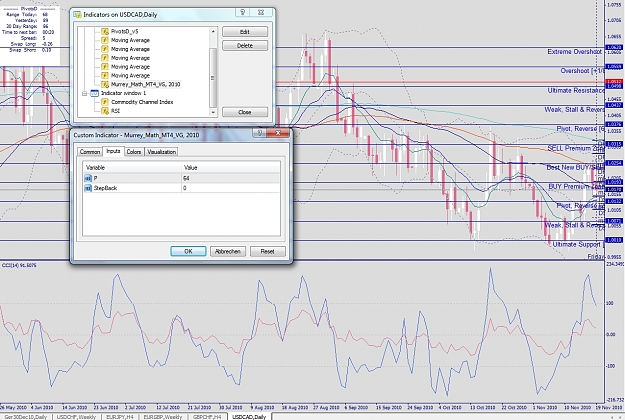The width and height of the screenshot is (625, 420).
Task: Select the USDCAD,Daily chart tab
Action: 249,417
